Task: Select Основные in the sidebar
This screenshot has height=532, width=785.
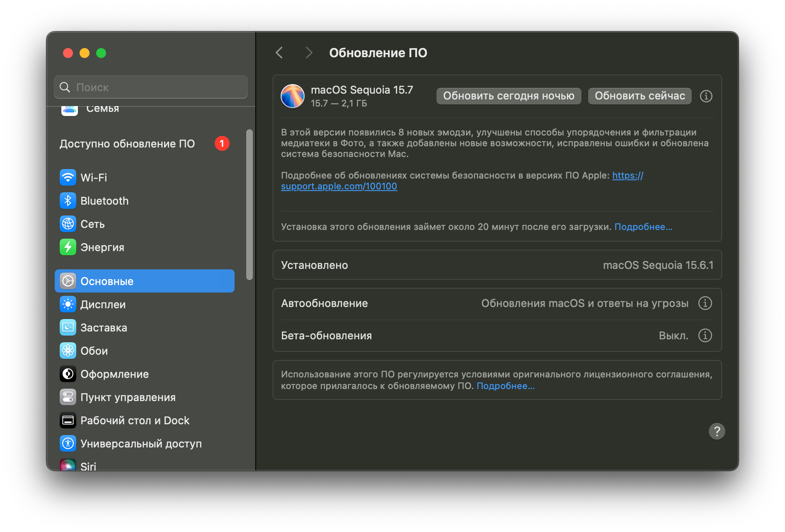Action: pyautogui.click(x=144, y=281)
